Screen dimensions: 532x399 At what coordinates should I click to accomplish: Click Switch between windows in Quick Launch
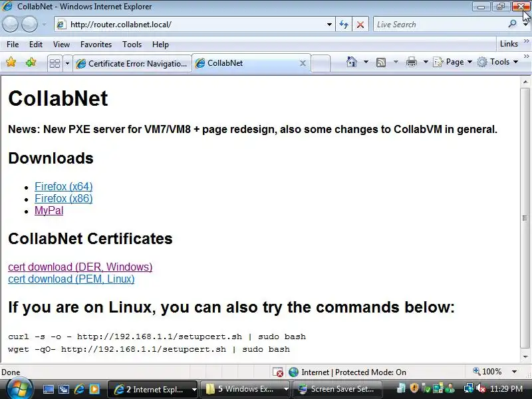(63, 389)
